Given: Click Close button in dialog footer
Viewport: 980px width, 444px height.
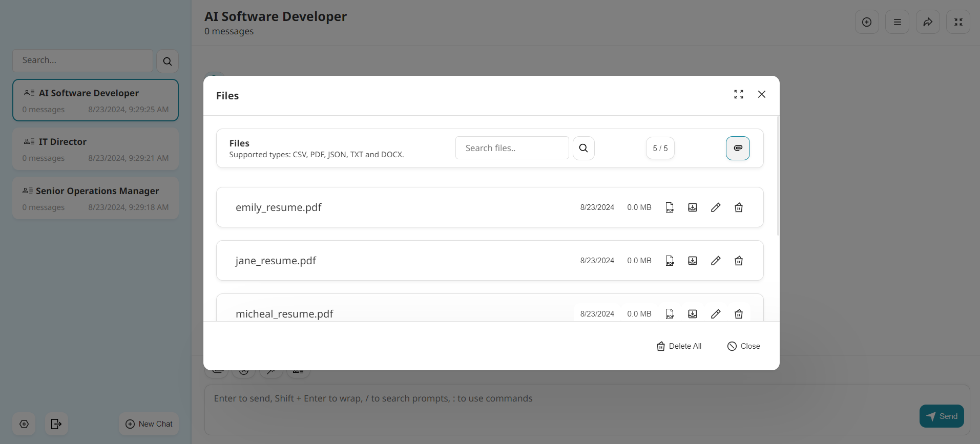Looking at the screenshot, I should (x=744, y=346).
